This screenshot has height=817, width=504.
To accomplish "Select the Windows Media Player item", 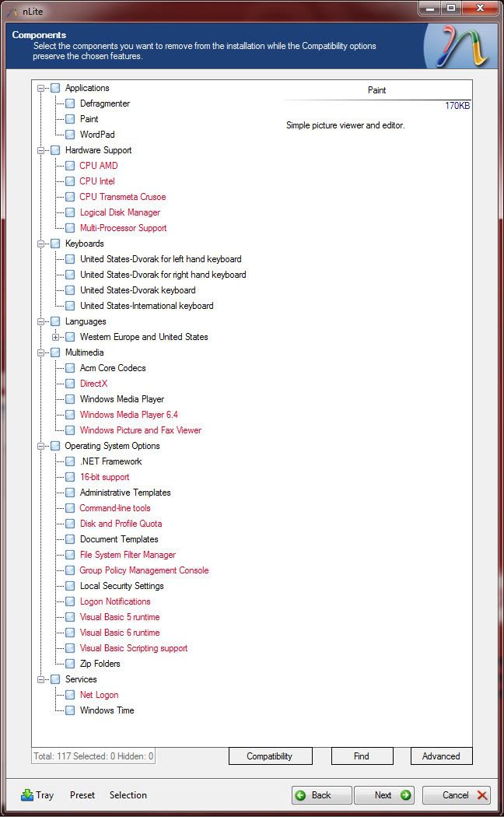I will pyautogui.click(x=122, y=399).
